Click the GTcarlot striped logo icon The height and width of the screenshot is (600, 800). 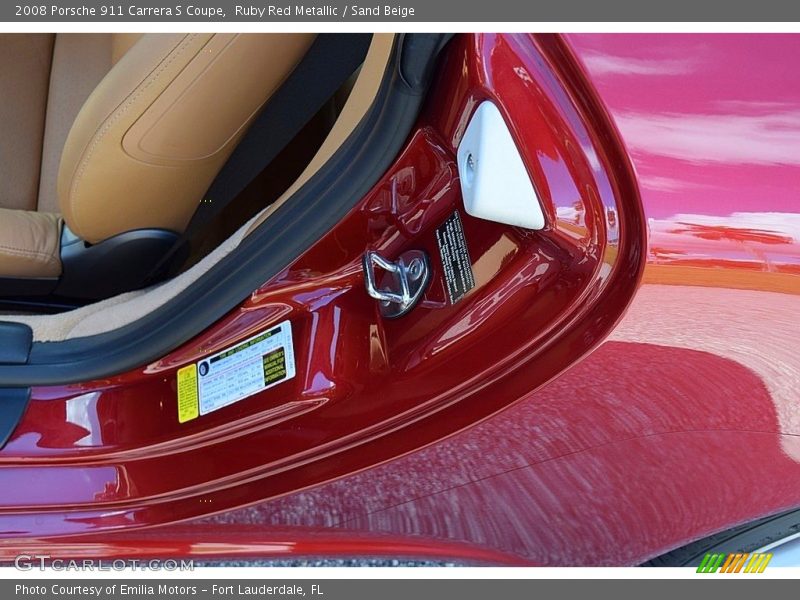[x=737, y=564]
